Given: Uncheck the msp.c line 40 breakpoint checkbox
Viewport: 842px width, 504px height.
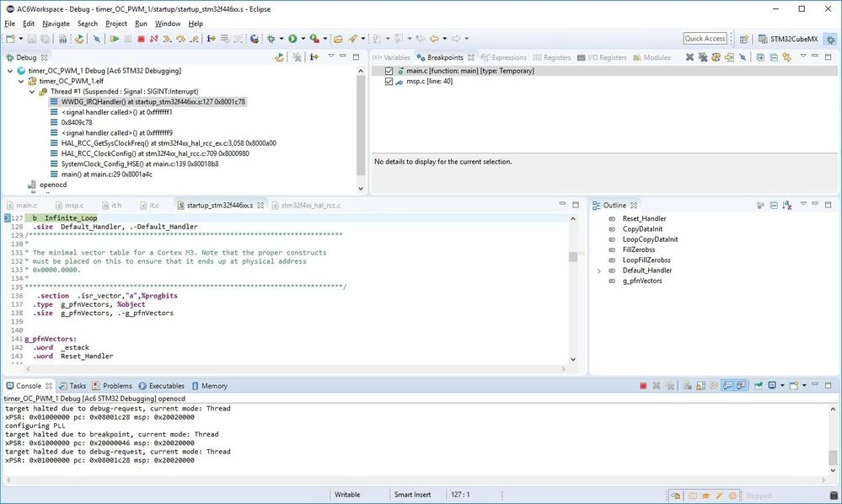Looking at the screenshot, I should (x=389, y=82).
